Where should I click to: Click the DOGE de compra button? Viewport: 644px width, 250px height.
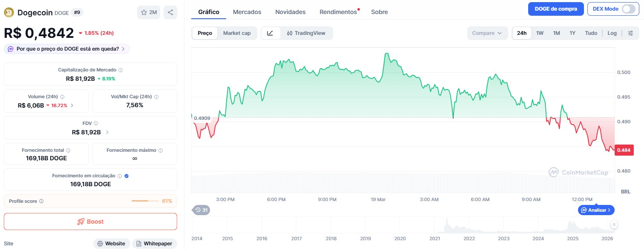tap(555, 9)
